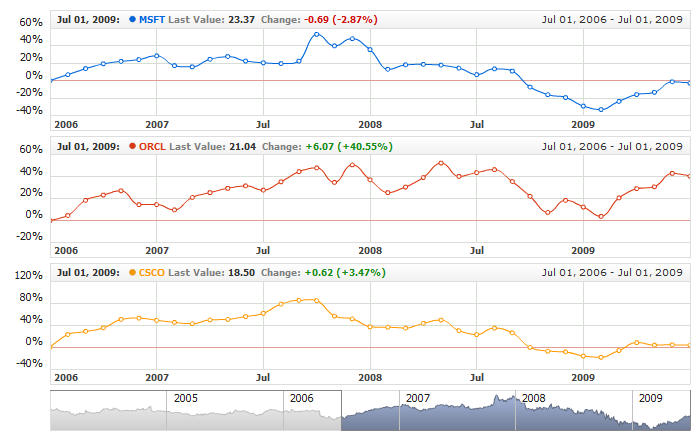700x440 pixels.
Task: Click the 2006 label in bottom scroller
Action: point(301,397)
